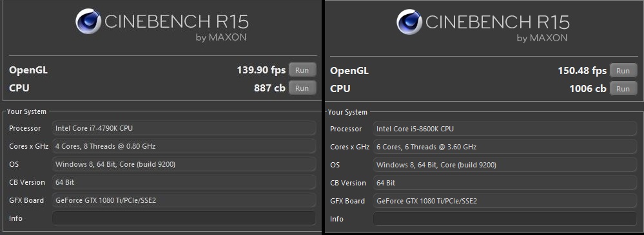The image size is (644, 235).
Task: Click the Info label in left window
Action: pos(15,218)
